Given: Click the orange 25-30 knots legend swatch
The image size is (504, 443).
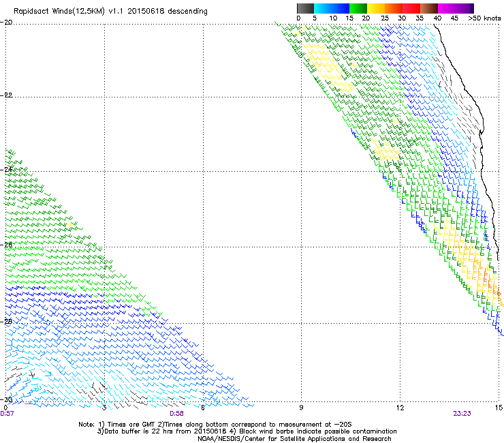Looking at the screenshot, I should [x=393, y=8].
